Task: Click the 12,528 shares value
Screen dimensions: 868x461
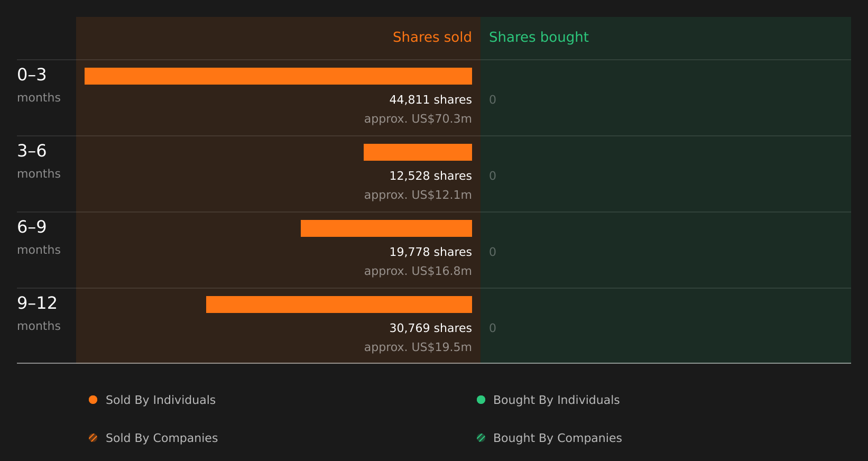Action: point(431,176)
